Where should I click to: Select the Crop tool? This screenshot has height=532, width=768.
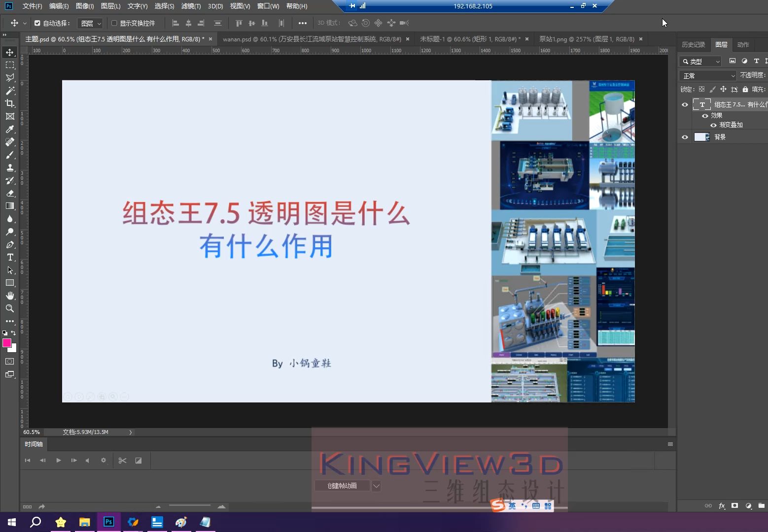pyautogui.click(x=10, y=103)
